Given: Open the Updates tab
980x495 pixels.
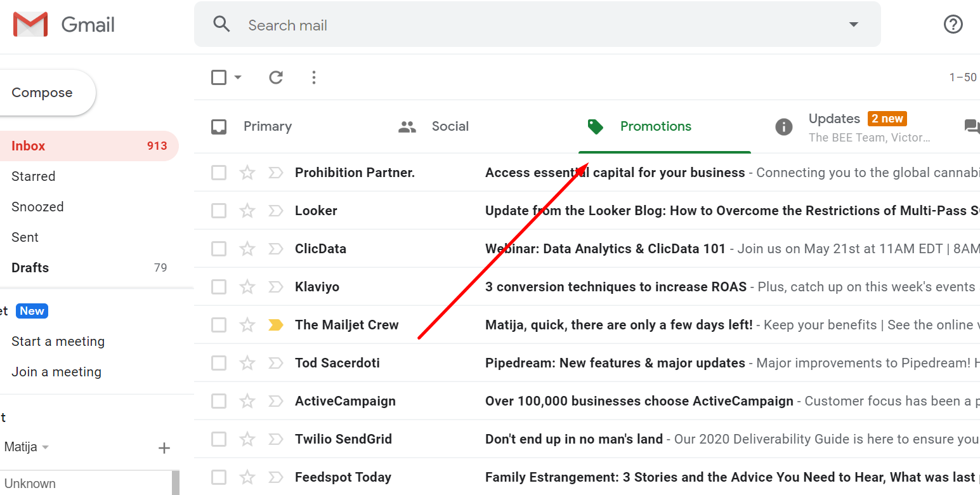Looking at the screenshot, I should [x=833, y=119].
